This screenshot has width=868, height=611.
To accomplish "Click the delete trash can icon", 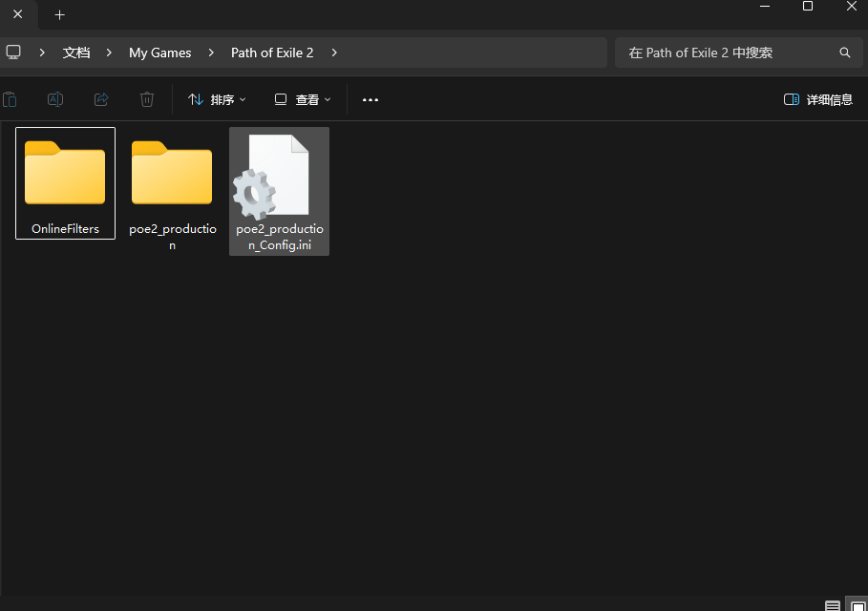I will click(x=147, y=99).
